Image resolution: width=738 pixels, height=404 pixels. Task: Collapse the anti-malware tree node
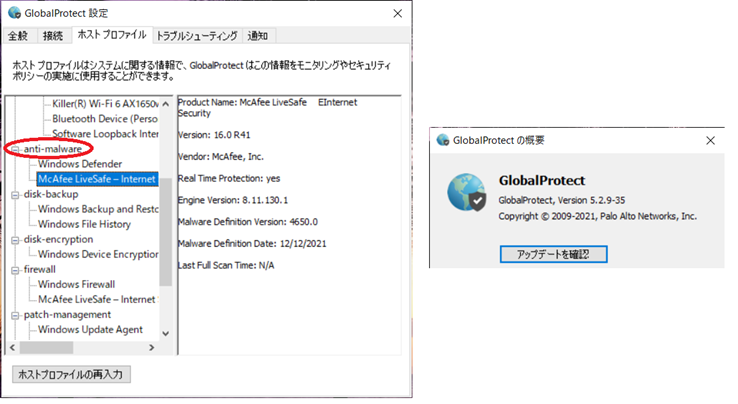16,150
